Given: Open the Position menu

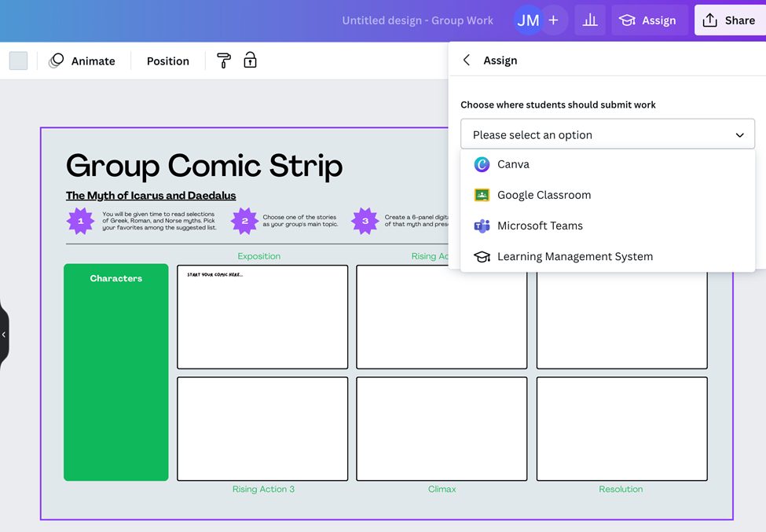Looking at the screenshot, I should [166, 61].
